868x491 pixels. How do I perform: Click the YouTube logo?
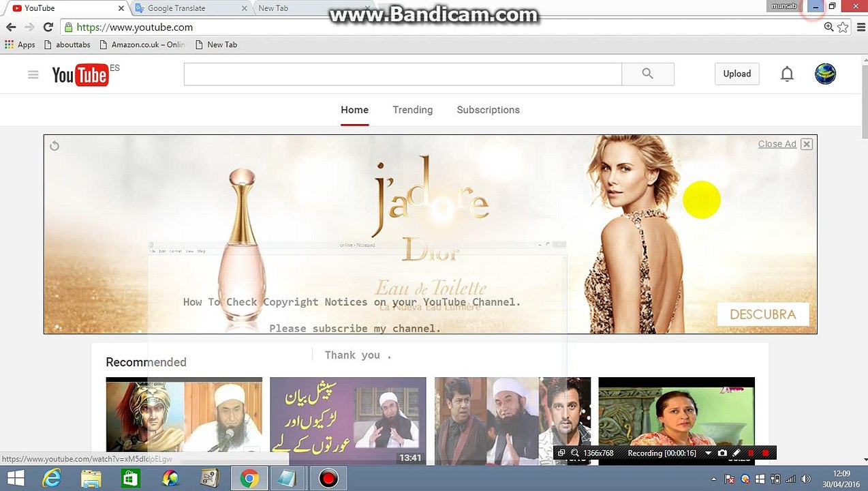pos(80,74)
